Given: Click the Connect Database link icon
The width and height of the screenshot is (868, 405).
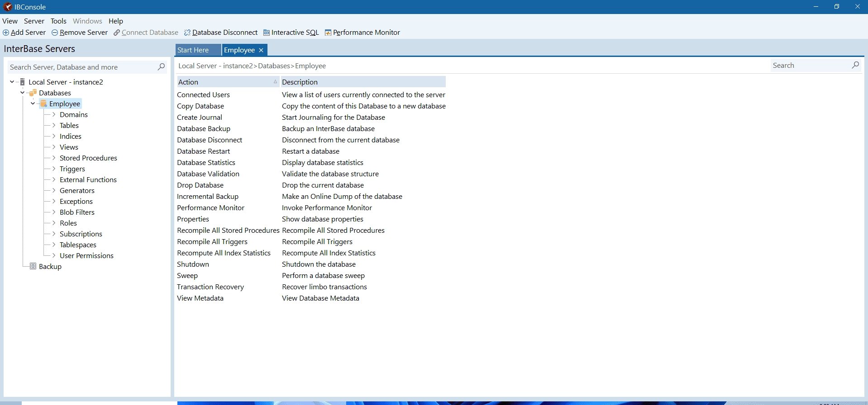Looking at the screenshot, I should [x=117, y=33].
